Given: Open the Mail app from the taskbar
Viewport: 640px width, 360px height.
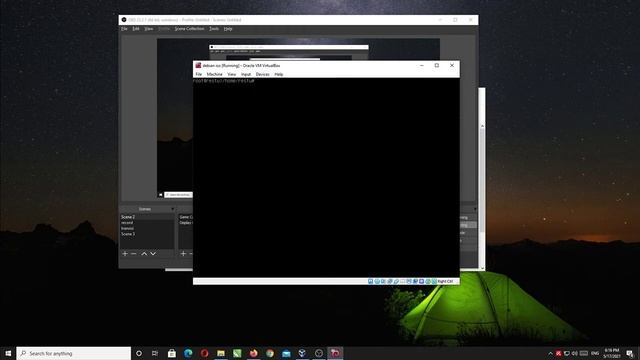Looking at the screenshot, I should [x=286, y=353].
